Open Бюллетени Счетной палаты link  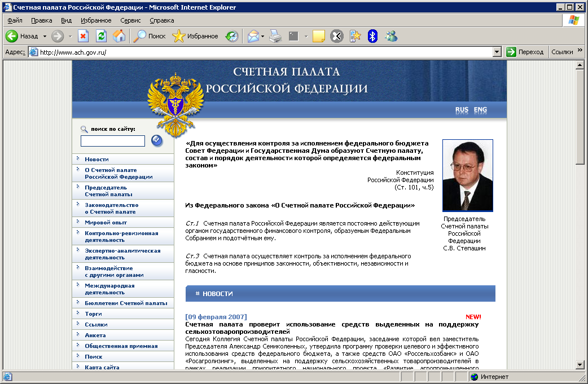[x=126, y=303]
